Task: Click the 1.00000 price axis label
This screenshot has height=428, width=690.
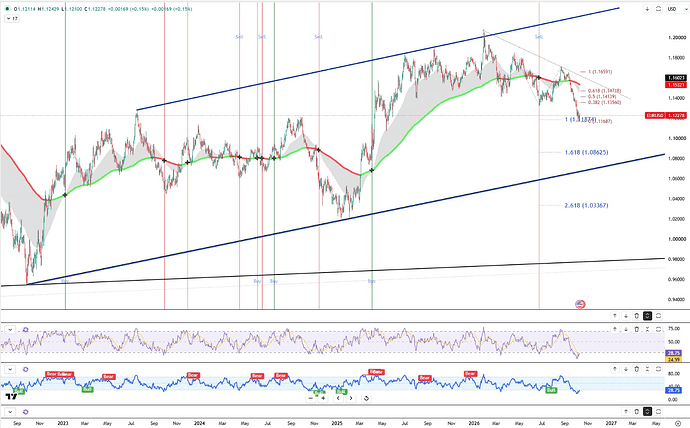Action: coord(676,239)
